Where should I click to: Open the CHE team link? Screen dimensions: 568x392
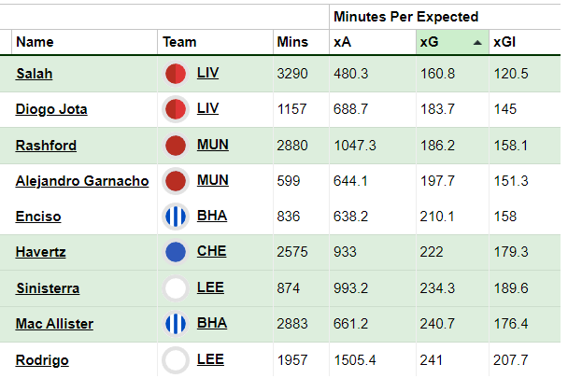(211, 251)
